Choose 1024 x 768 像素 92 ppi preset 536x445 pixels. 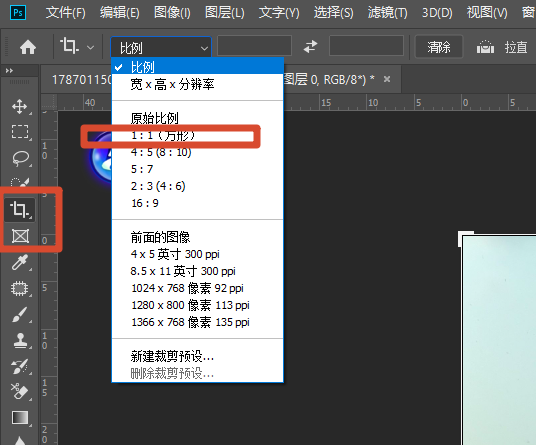[198, 288]
